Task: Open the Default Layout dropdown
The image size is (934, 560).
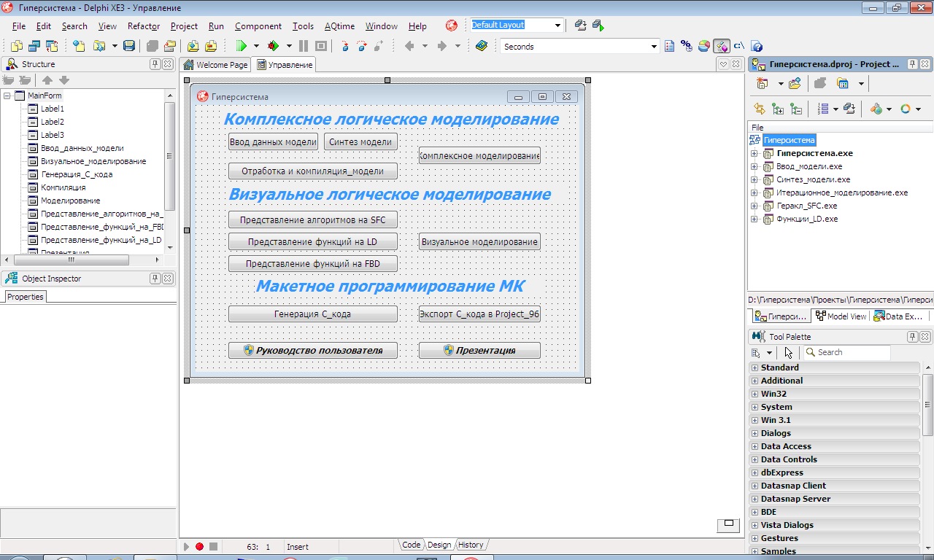Action: (x=558, y=25)
